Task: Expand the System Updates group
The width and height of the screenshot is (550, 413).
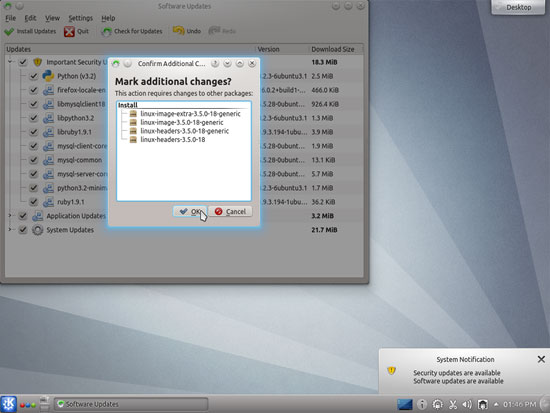Action: 10,229
